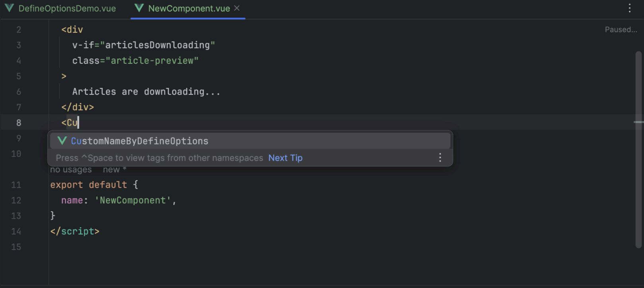Click gutter line number 8
The width and height of the screenshot is (644, 288).
[x=19, y=123]
